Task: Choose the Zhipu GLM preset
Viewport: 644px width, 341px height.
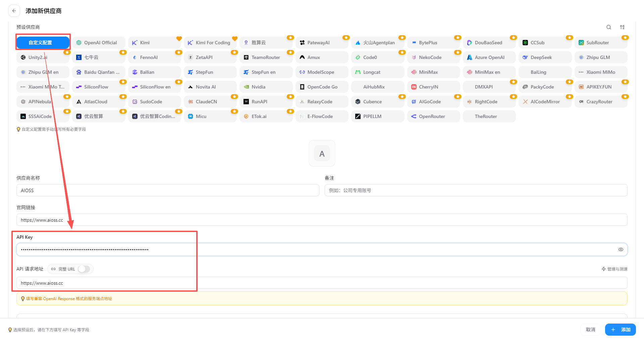Action: [601, 57]
